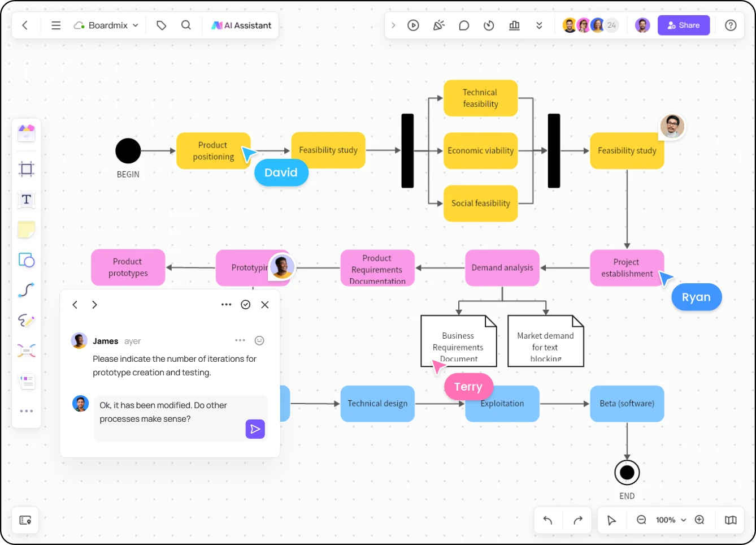Select the Sticky note tool
This screenshot has width=756, height=545.
(x=27, y=230)
